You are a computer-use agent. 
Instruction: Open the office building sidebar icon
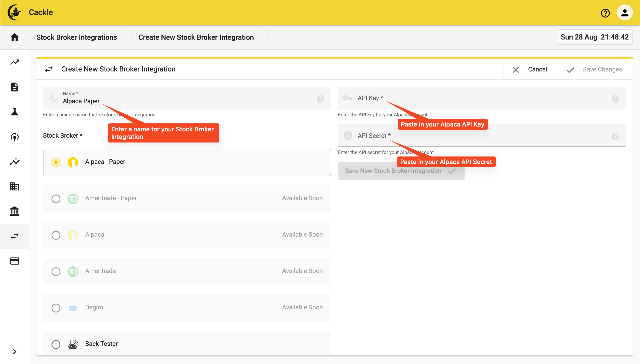[x=14, y=186]
